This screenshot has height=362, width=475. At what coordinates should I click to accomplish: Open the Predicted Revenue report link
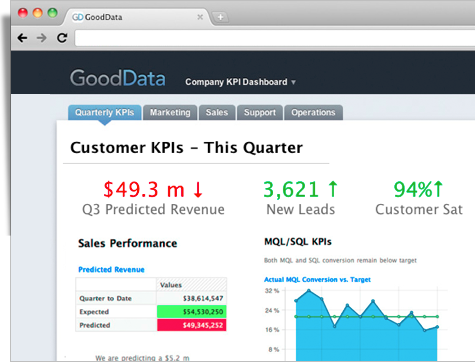111,269
